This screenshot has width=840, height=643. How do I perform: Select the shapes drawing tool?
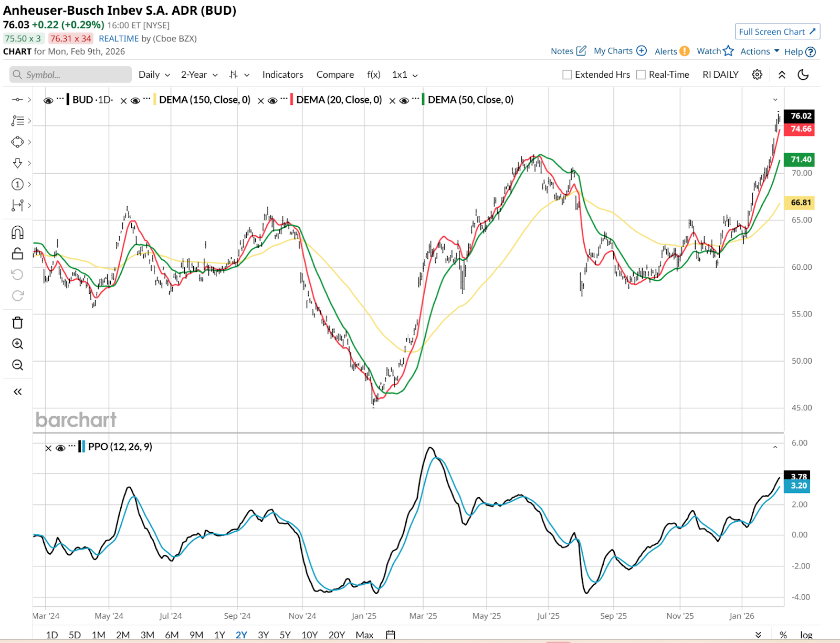pos(17,142)
